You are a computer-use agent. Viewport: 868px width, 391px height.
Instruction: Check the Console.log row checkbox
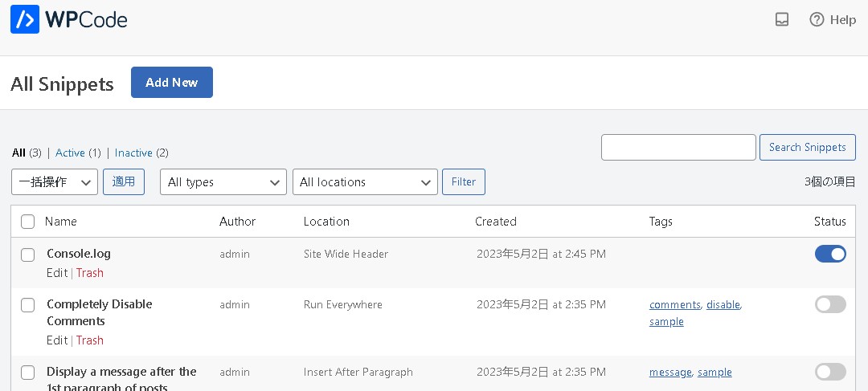click(x=28, y=255)
